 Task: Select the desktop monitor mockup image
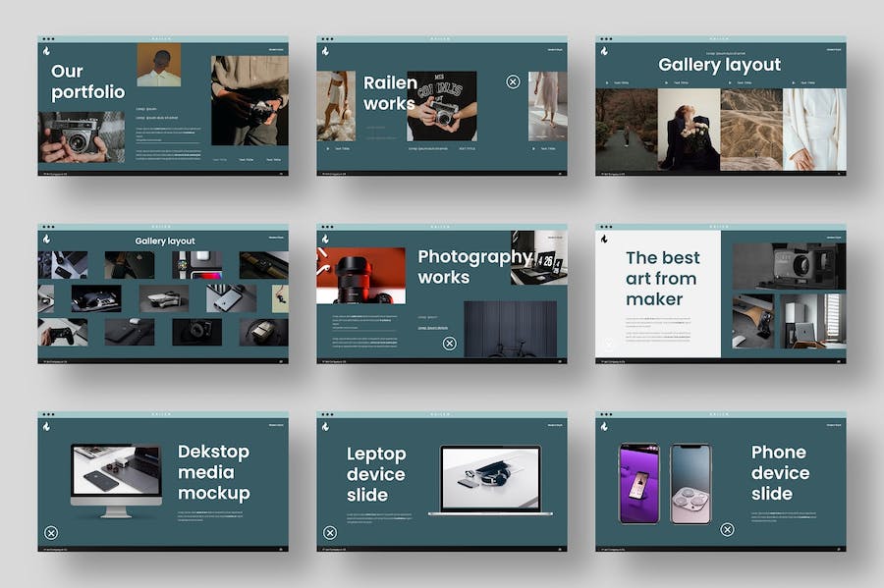coord(116,474)
